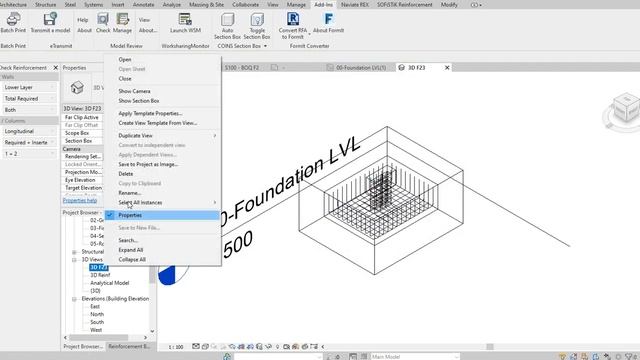Open About FormIt

[x=328, y=23]
